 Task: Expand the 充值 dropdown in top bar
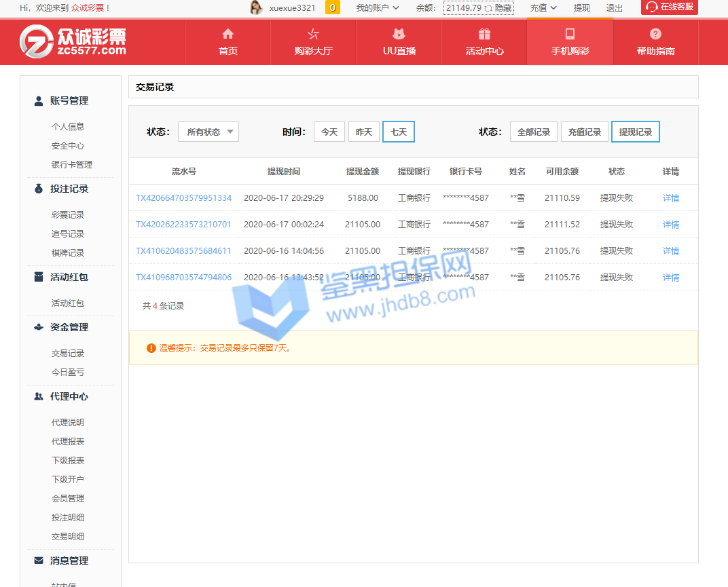(543, 8)
